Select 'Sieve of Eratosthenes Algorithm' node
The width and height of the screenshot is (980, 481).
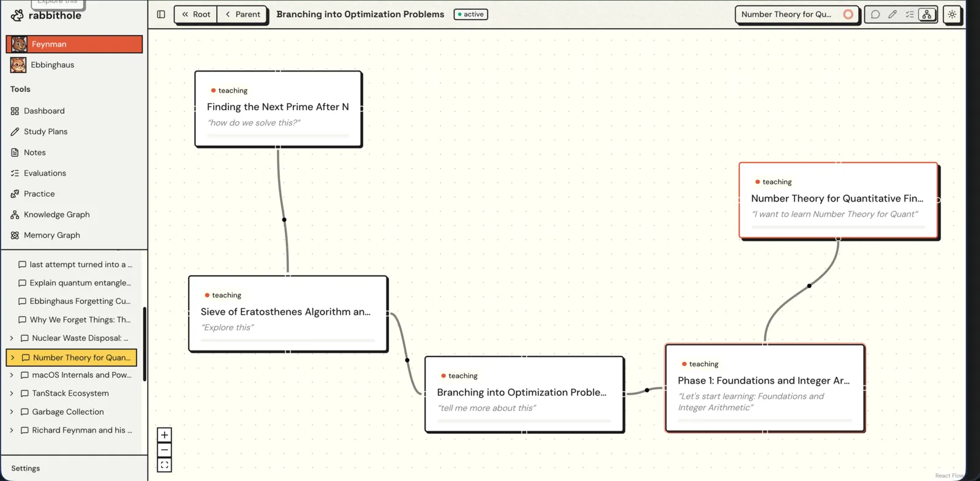288,314
